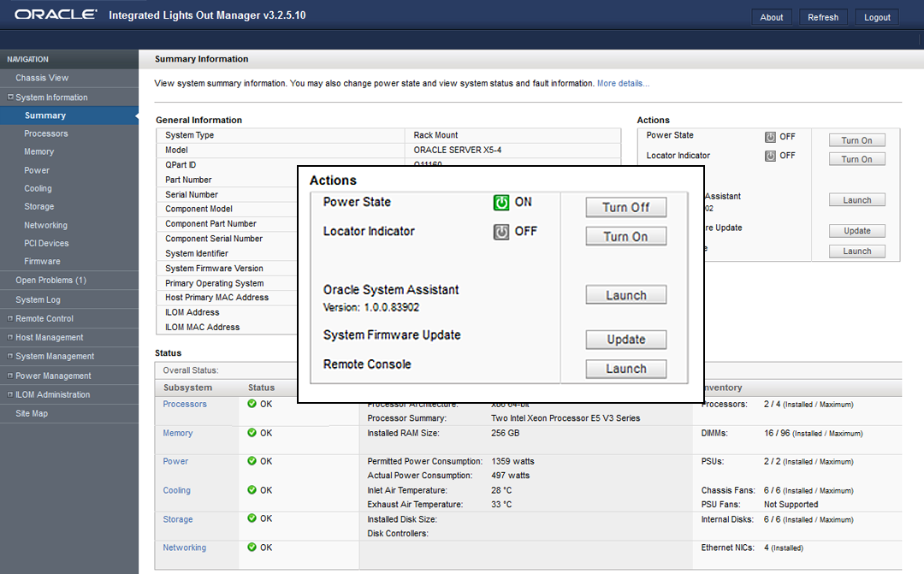
Task: Expand the Power Management navigation node
Action: tap(10, 376)
